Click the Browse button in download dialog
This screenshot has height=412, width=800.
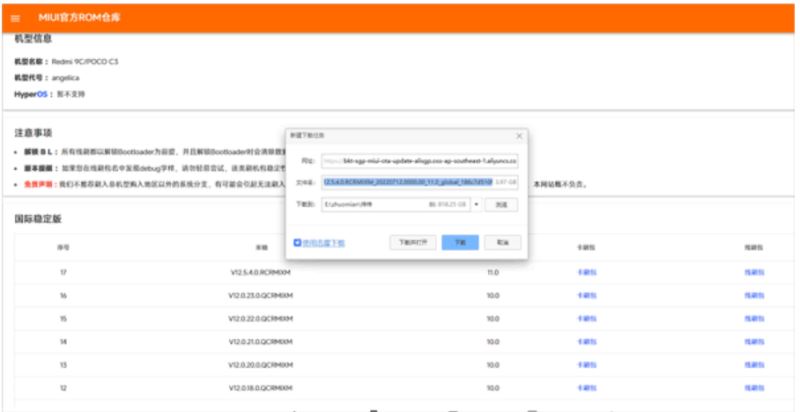click(x=501, y=204)
